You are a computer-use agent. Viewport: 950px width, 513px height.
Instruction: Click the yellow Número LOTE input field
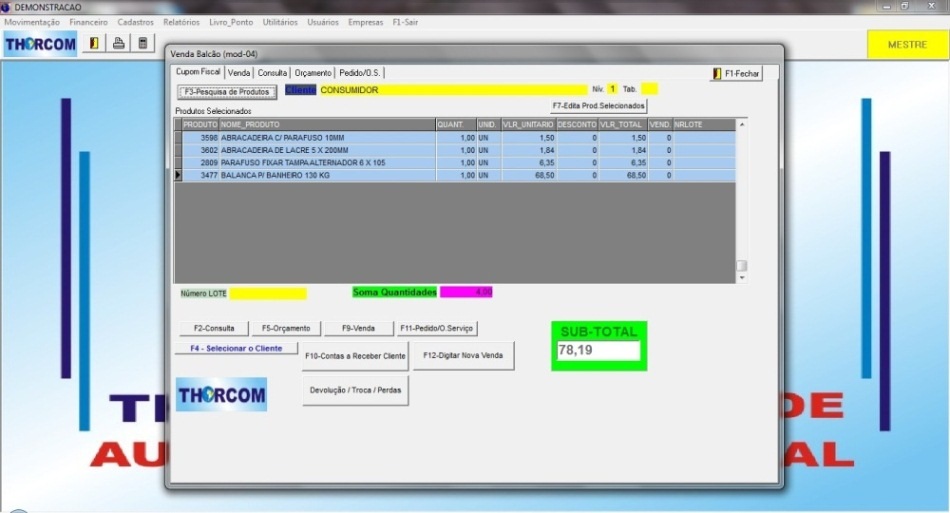coord(268,293)
